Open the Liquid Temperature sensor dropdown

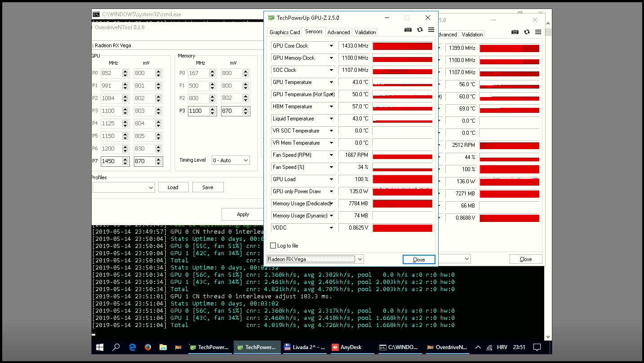[332, 119]
